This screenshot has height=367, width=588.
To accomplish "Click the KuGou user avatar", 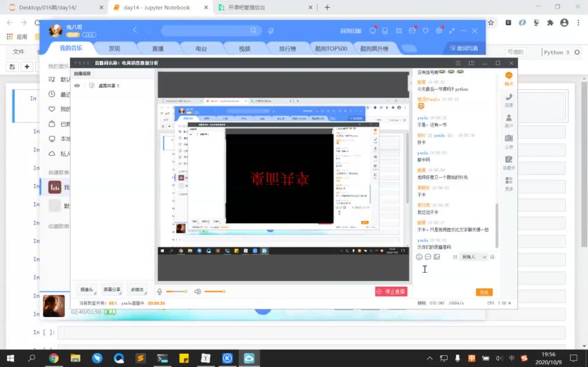I will [x=56, y=30].
